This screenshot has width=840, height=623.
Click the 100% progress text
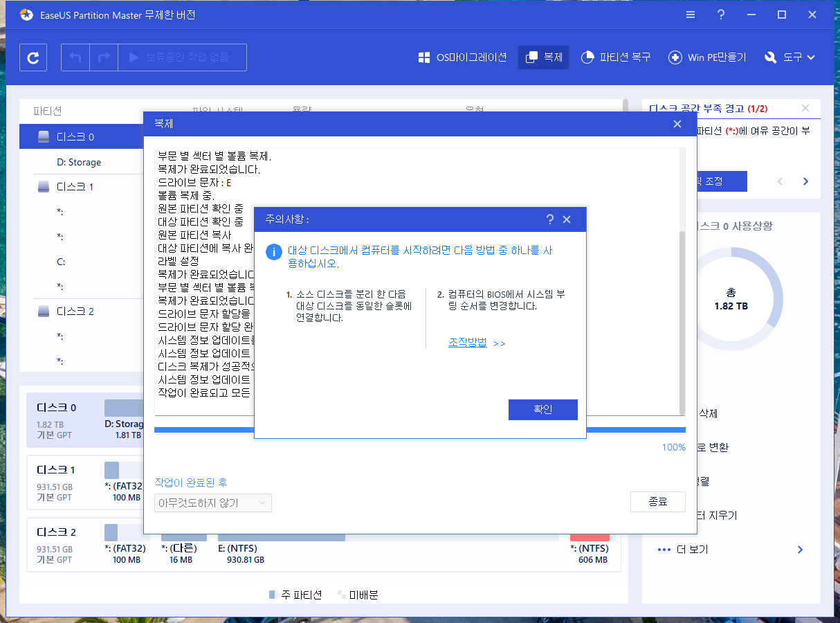click(x=674, y=447)
